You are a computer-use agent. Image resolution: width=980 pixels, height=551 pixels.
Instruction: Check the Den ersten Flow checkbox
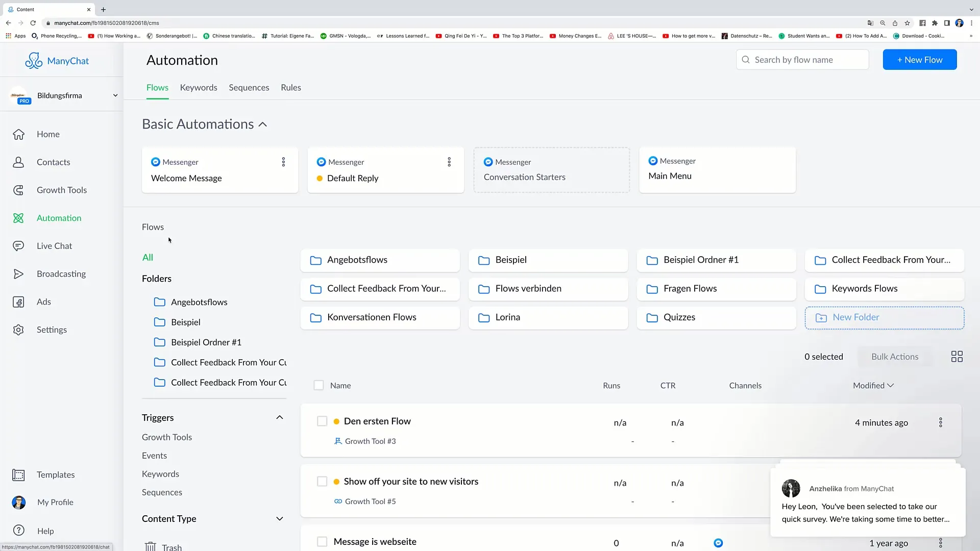tap(322, 421)
